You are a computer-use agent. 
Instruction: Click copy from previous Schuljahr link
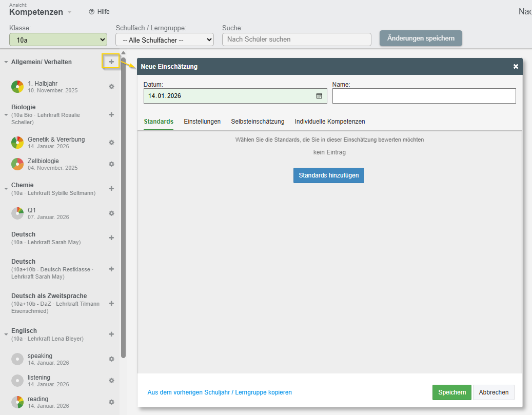point(220,392)
